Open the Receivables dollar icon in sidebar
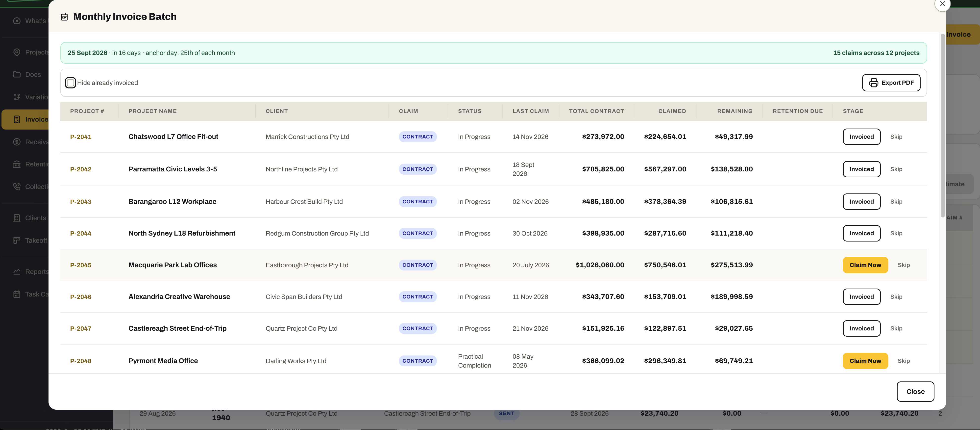Viewport: 980px width, 430px height. click(x=17, y=142)
